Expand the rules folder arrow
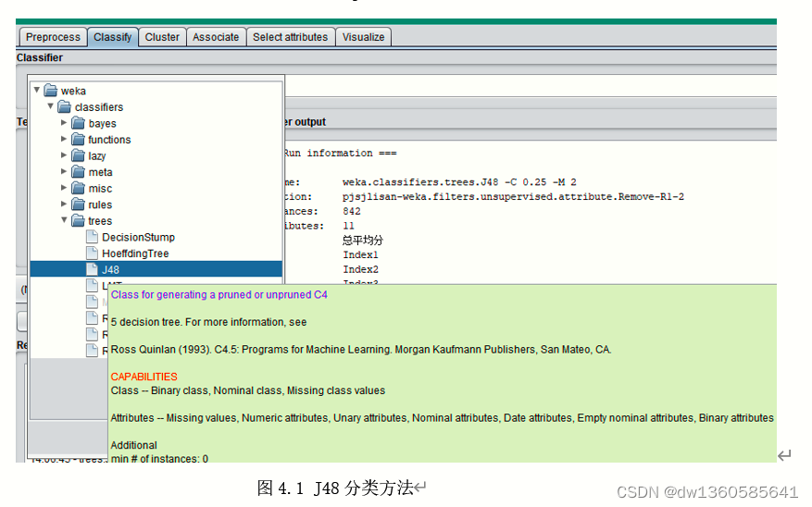Image resolution: width=812 pixels, height=507 pixels. pyautogui.click(x=64, y=204)
